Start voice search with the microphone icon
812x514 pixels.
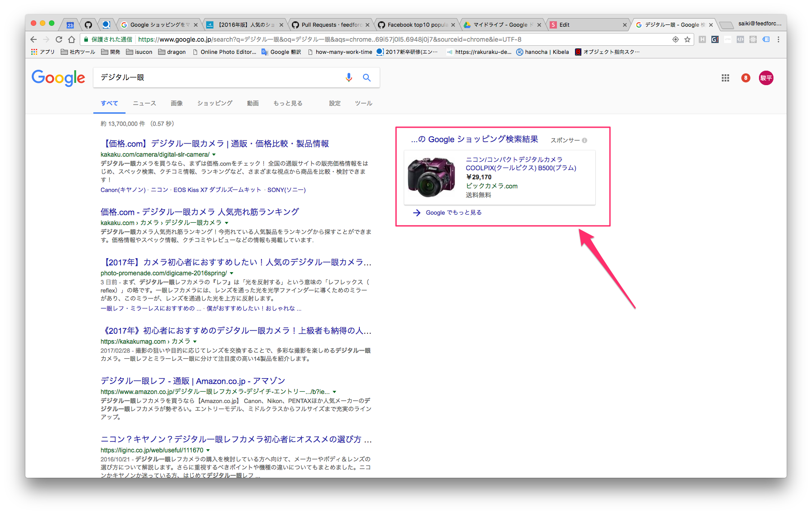(349, 77)
